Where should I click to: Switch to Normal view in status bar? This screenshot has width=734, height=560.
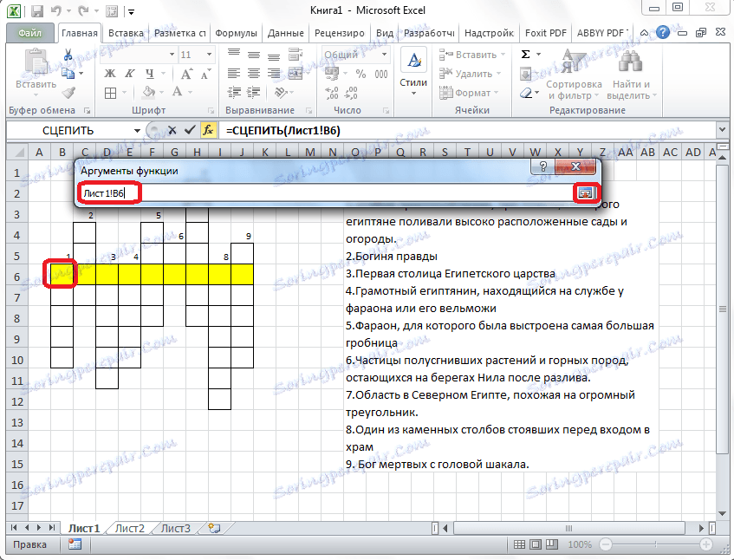coord(519,544)
